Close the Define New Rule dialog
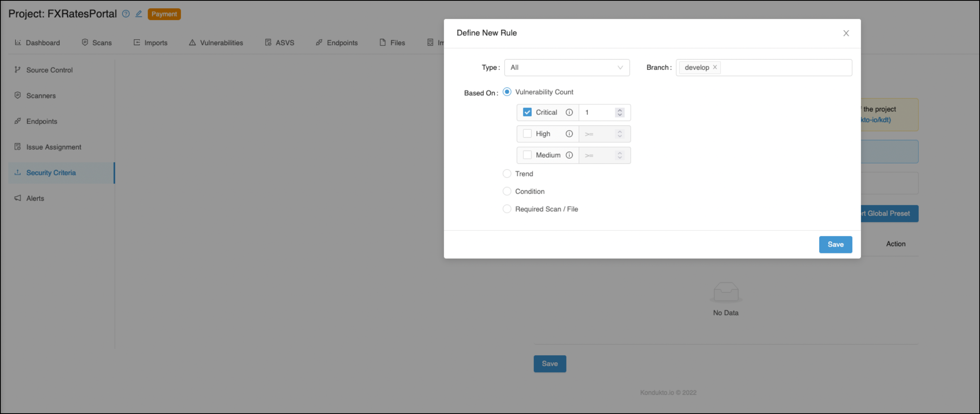 tap(846, 33)
